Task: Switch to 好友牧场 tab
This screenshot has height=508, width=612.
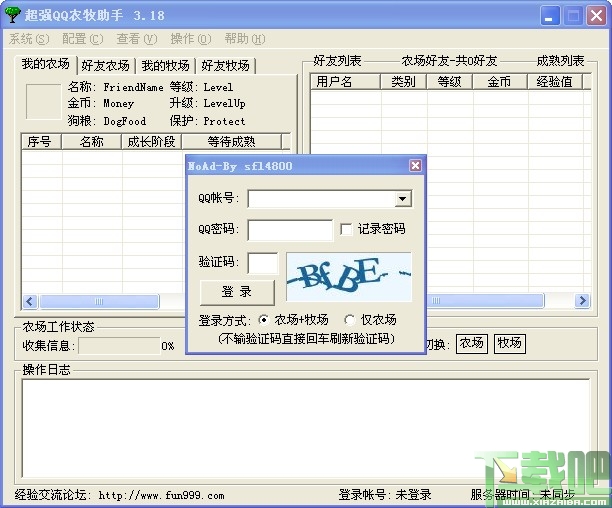Action: tap(226, 66)
